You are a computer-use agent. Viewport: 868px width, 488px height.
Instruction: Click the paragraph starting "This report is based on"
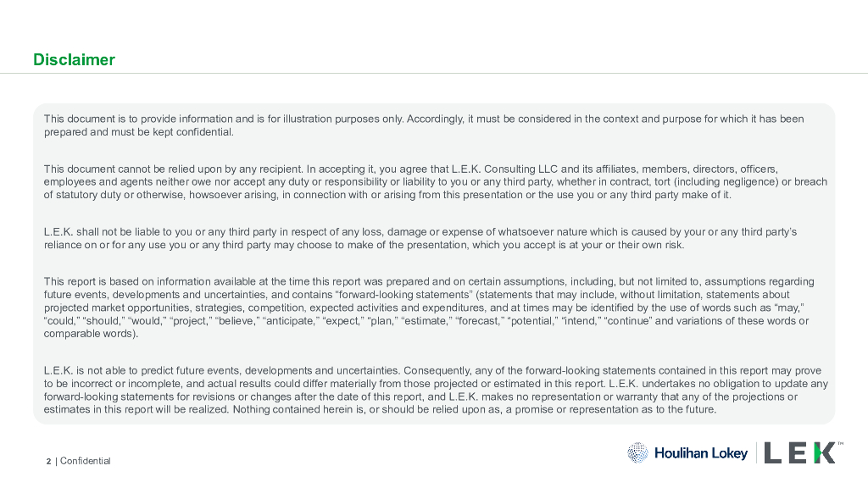pyautogui.click(x=424, y=307)
